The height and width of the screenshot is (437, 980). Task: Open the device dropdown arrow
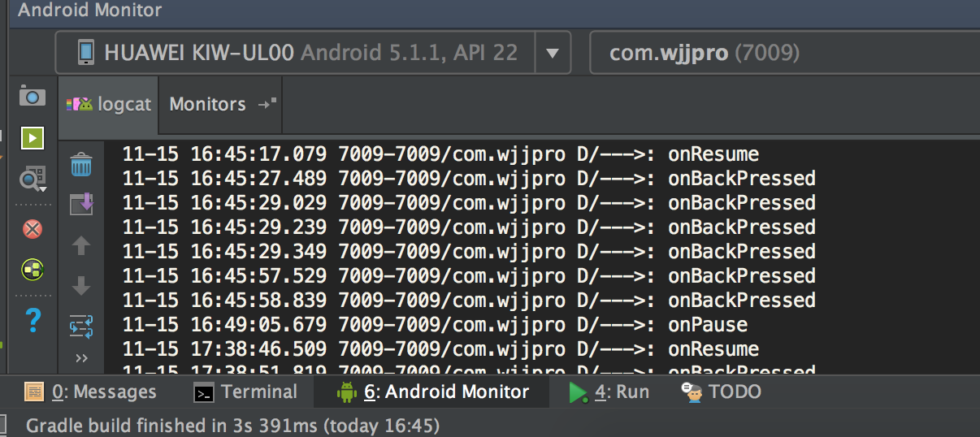pos(553,54)
